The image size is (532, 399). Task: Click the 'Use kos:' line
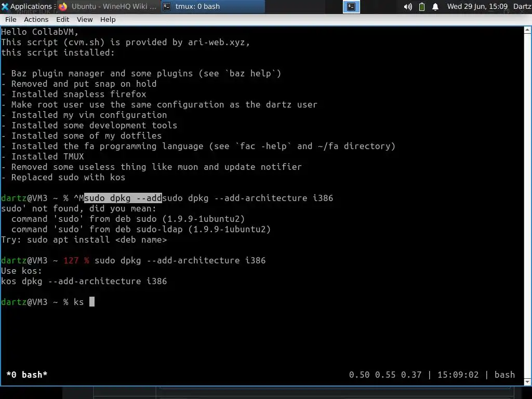point(21,271)
